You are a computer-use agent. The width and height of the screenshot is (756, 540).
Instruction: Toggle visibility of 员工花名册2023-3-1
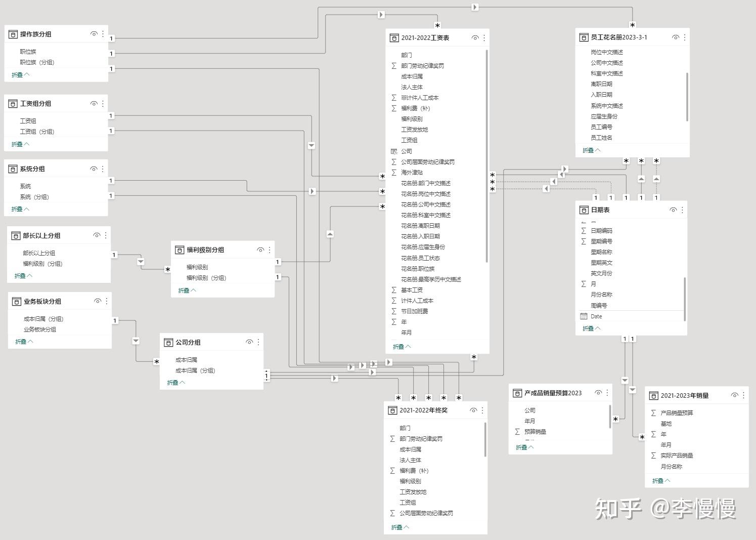pyautogui.click(x=676, y=37)
